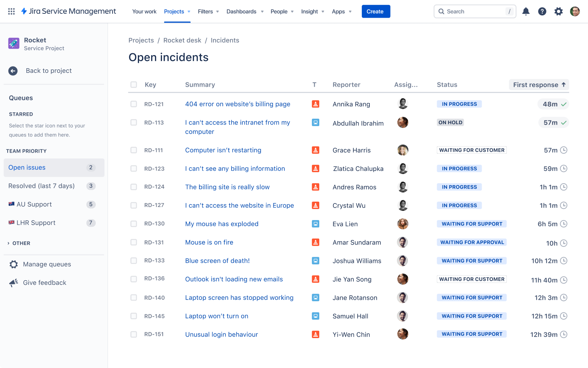Click the Rocket project avatar
Screen dimensions: 588x368
pyautogui.click(x=14, y=43)
